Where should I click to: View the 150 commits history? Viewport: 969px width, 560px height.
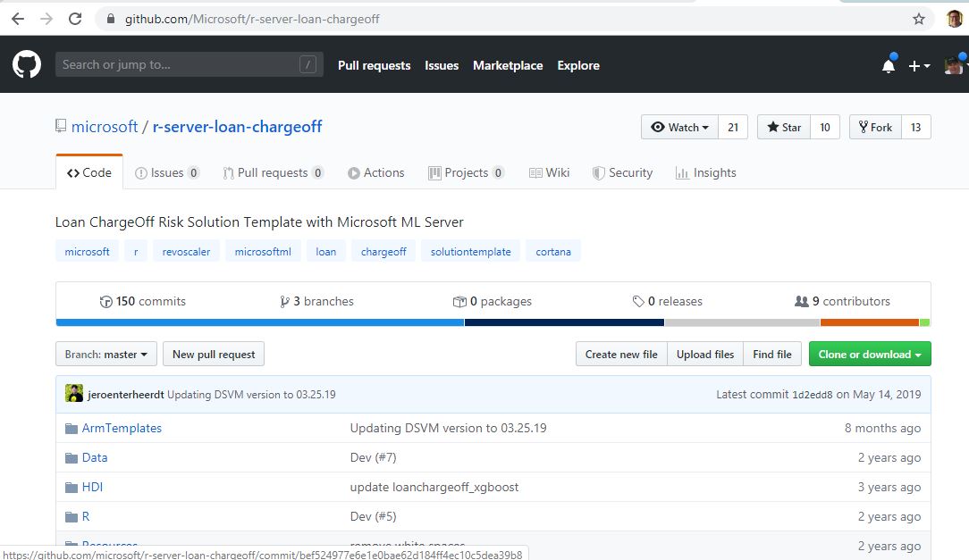click(x=143, y=301)
